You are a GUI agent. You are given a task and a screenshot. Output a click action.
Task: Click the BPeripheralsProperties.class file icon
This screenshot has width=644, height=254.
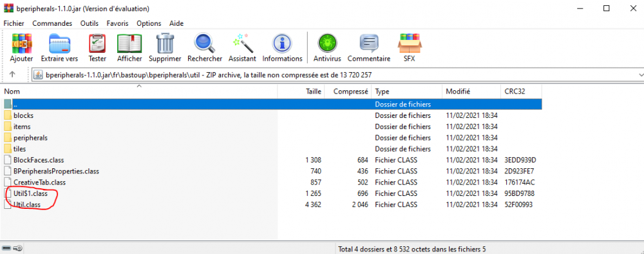[8, 171]
